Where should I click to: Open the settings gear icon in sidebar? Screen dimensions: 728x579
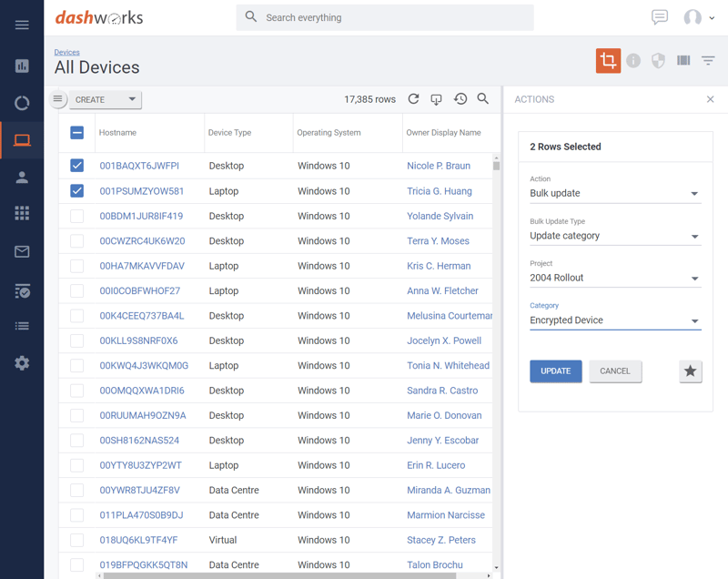[22, 362]
